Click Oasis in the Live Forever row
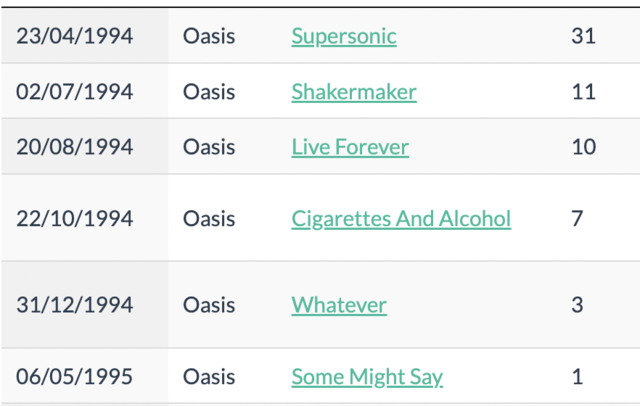Screen dimensions: 640x406 pos(209,147)
